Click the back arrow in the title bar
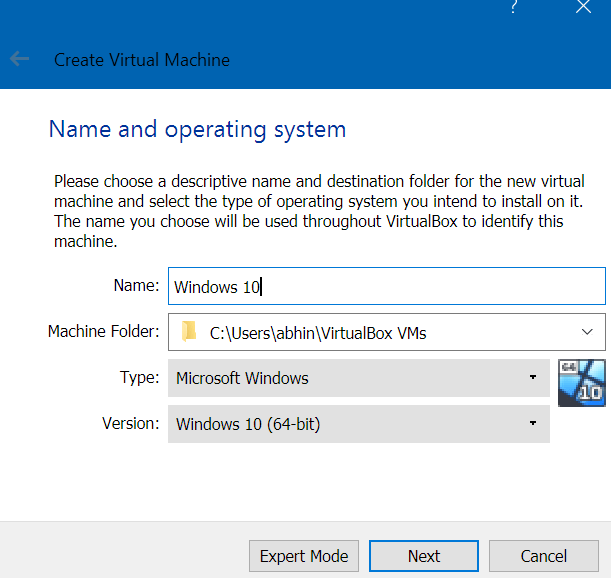 click(x=19, y=59)
